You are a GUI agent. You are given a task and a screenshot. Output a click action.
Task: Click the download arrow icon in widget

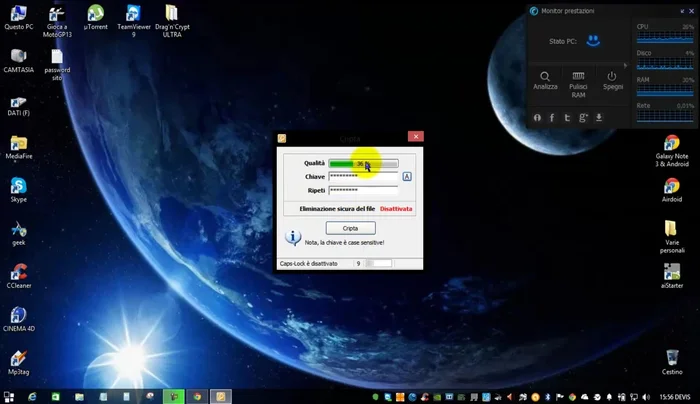point(599,118)
